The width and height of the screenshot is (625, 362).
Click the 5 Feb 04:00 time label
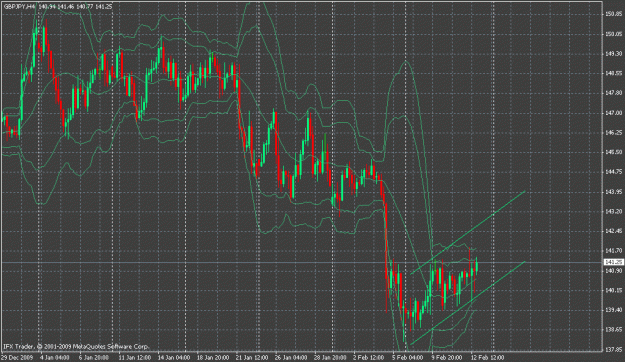408,358
